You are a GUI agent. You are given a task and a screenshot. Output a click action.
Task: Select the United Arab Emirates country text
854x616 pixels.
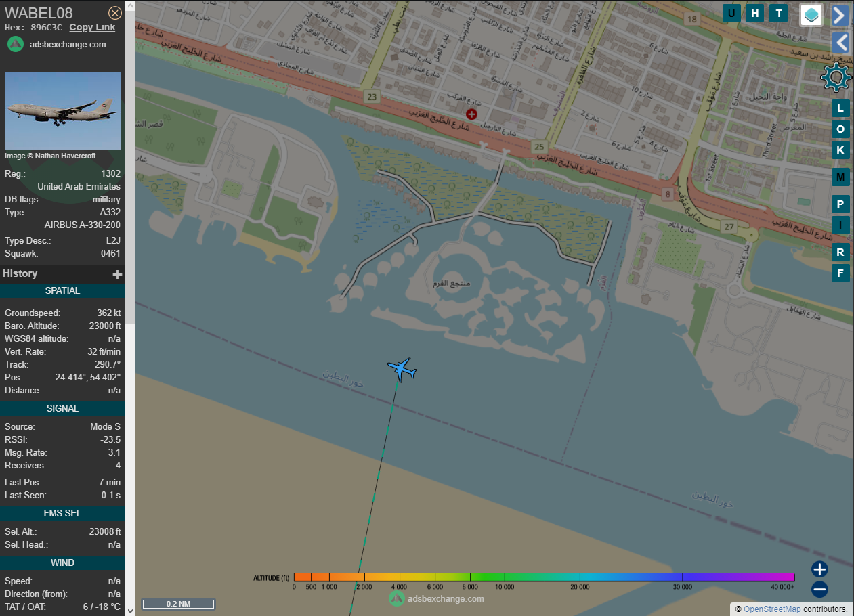tap(79, 186)
